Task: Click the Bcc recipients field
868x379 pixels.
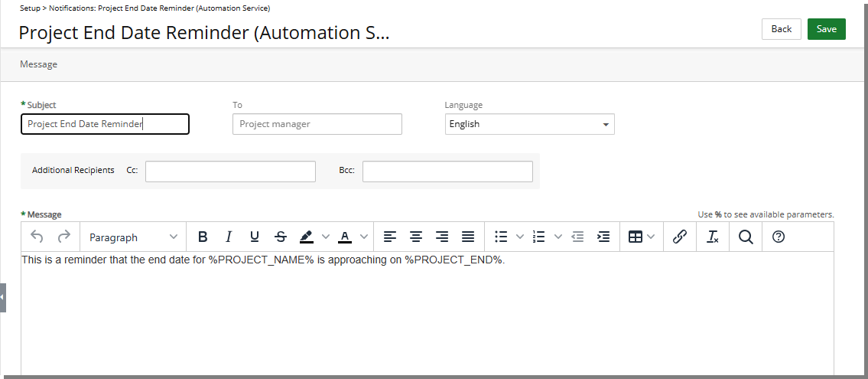Action: click(x=447, y=172)
